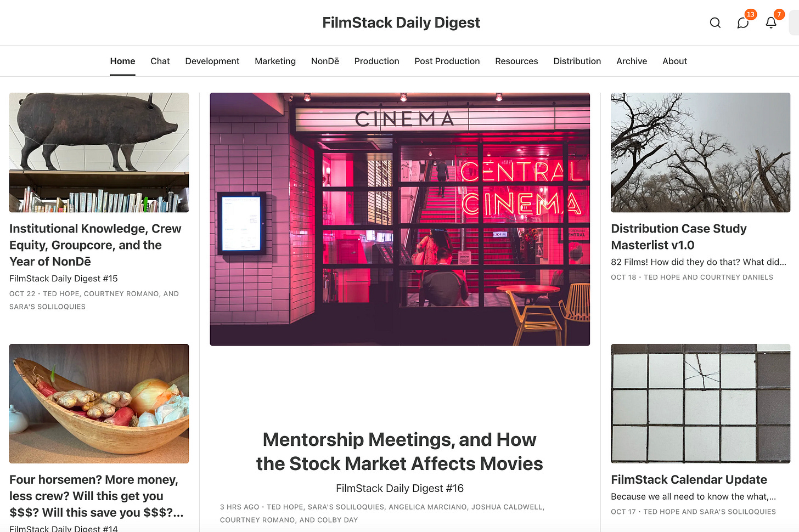The width and height of the screenshot is (799, 532).
Task: Open notifications bell with 7 badge
Action: (771, 22)
